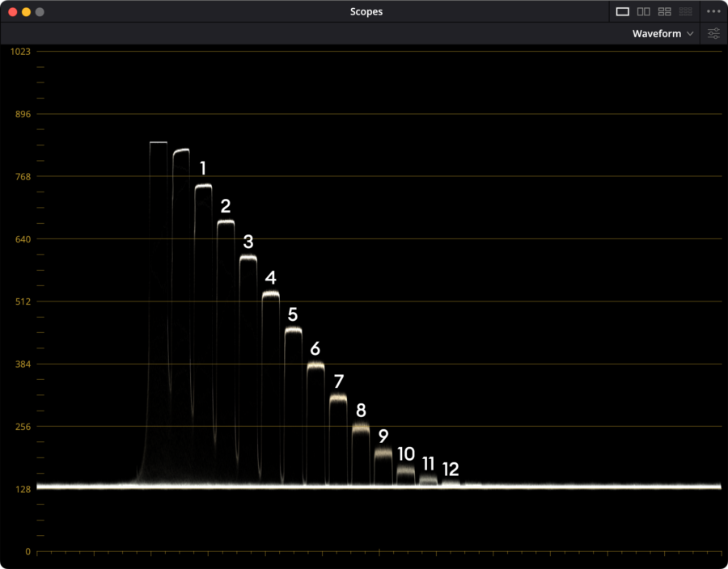
Task: Click the flat top of tallest waveform peak
Action: [x=159, y=142]
